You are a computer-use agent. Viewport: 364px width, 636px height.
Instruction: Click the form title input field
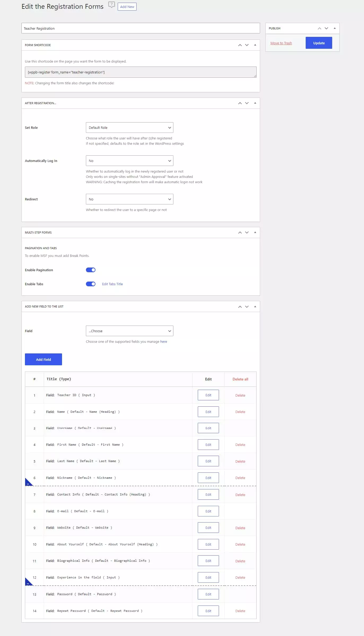(x=141, y=28)
